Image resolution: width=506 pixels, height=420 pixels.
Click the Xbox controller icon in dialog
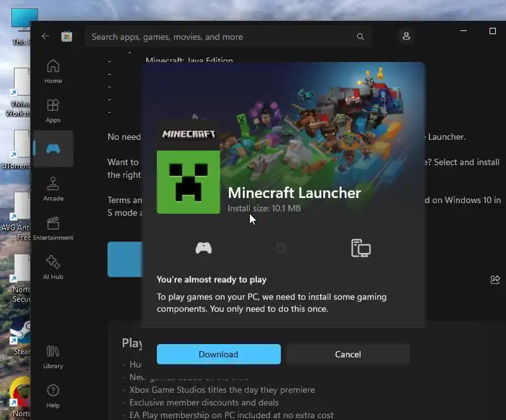click(x=204, y=248)
